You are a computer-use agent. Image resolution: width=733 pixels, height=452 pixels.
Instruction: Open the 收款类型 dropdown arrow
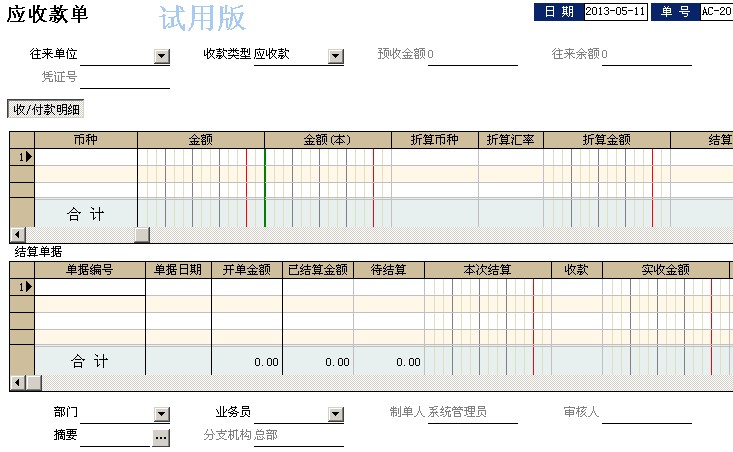[x=336, y=57]
